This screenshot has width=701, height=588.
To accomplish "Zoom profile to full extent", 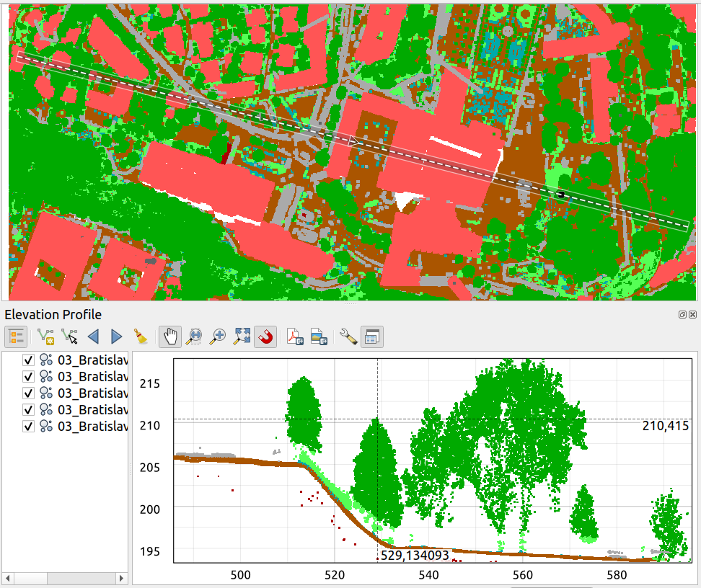I will point(242,337).
